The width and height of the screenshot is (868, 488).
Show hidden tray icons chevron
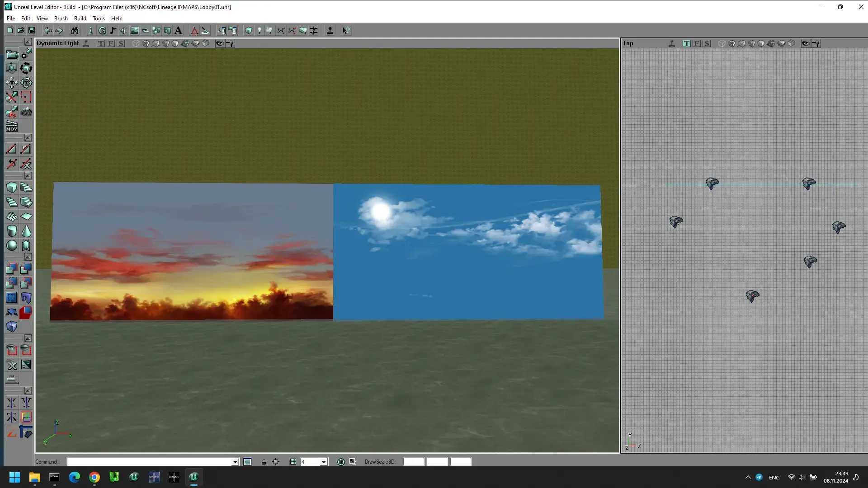748,477
